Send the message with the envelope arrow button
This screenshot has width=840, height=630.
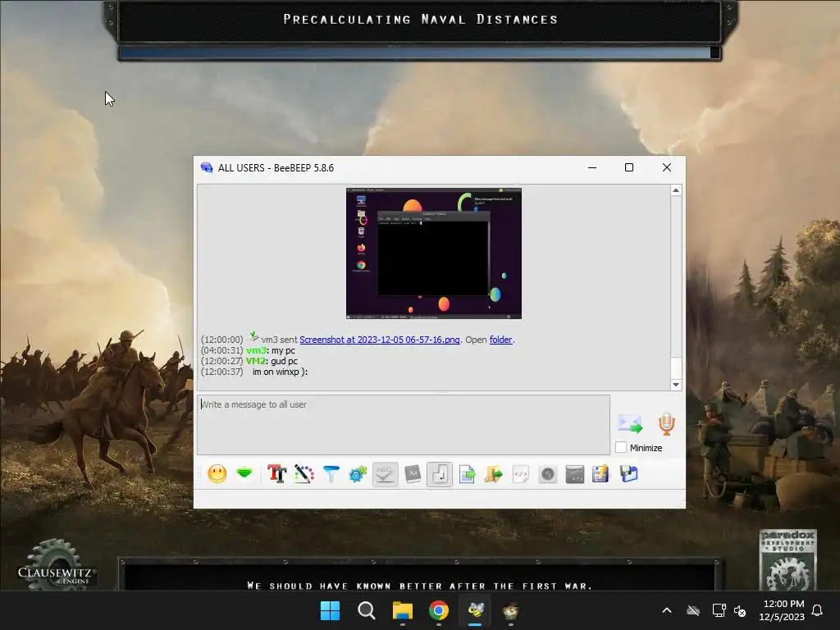pos(629,423)
